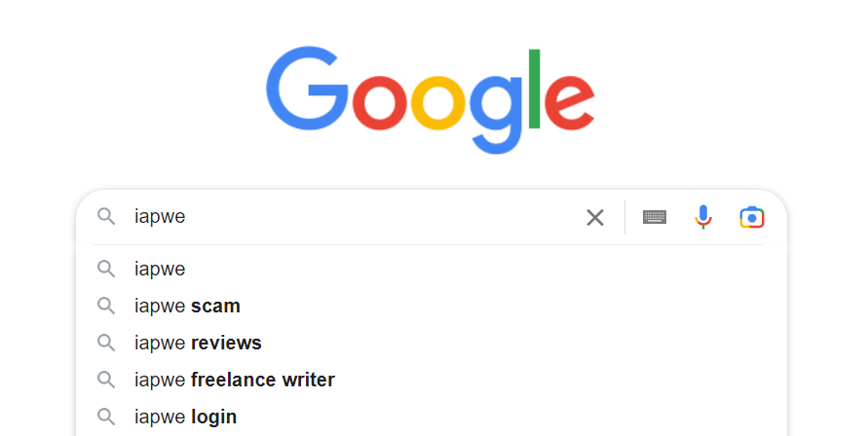Viewport: 868px width, 436px height.
Task: Click the magnifier icon beside first 'iapwe' suggestion
Action: 106,269
